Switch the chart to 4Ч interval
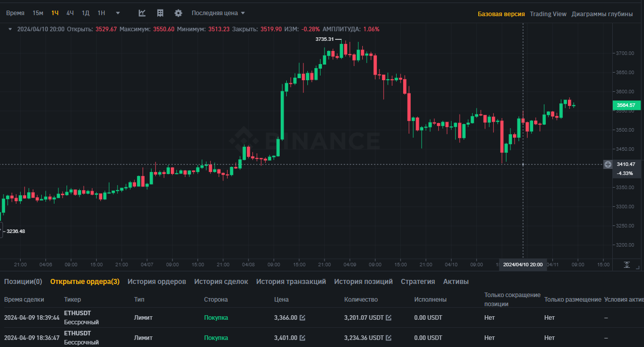This screenshot has width=644, height=347. (70, 13)
